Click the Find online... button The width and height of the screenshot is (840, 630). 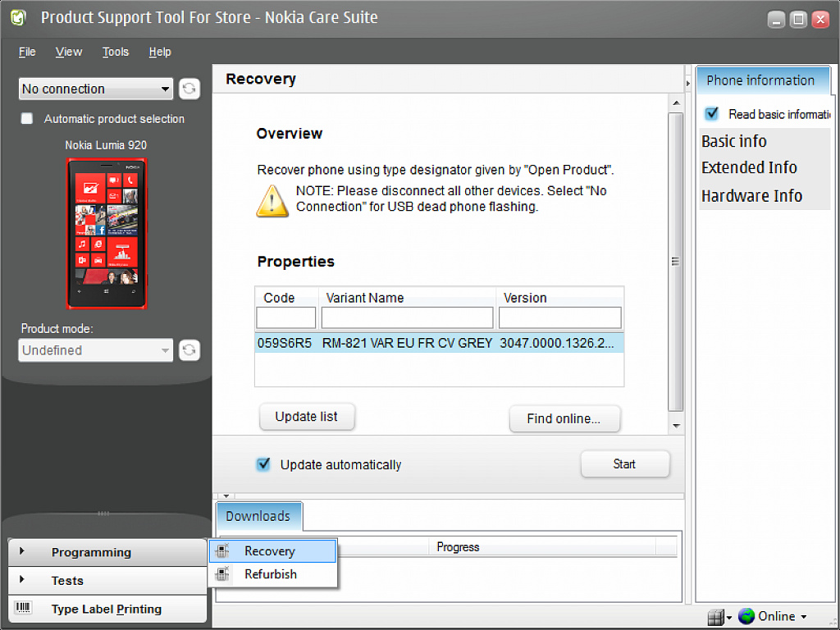pos(564,418)
